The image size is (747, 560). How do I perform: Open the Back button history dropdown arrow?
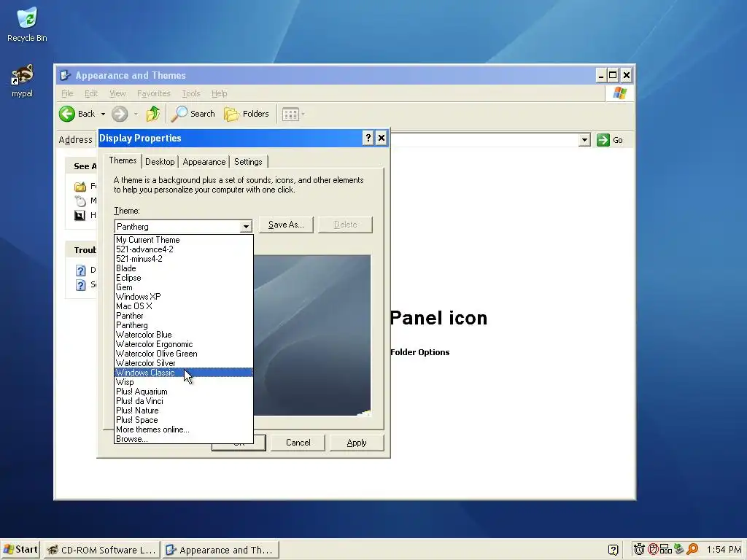coord(103,114)
